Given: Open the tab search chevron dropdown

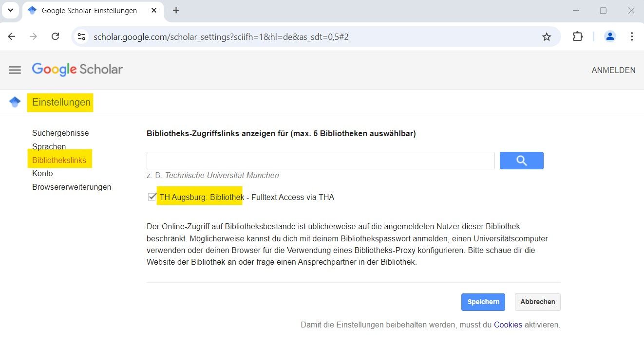Looking at the screenshot, I should click(x=10, y=10).
